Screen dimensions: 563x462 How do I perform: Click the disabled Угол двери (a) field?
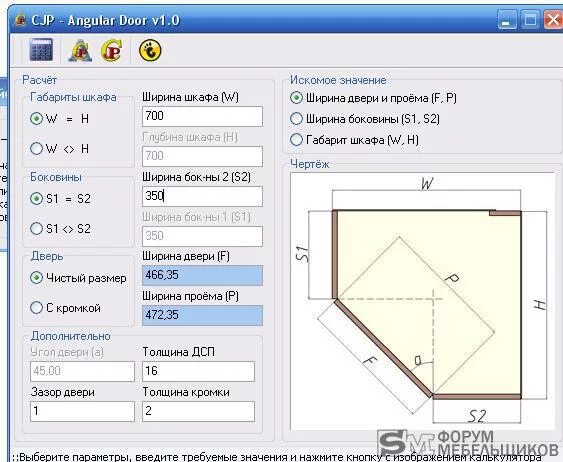click(x=82, y=371)
